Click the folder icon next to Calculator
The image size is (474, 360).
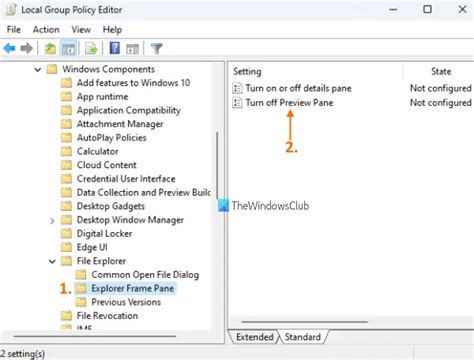coord(66,151)
